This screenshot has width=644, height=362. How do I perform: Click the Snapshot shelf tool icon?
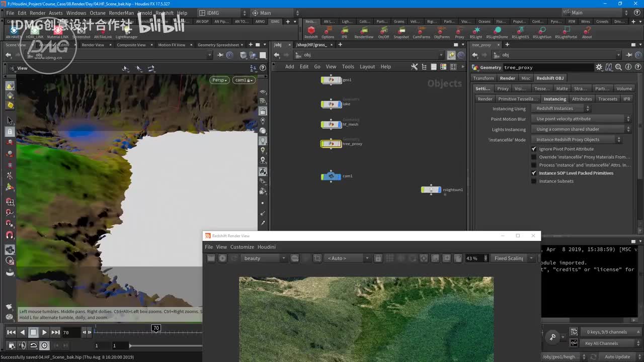pos(401,32)
